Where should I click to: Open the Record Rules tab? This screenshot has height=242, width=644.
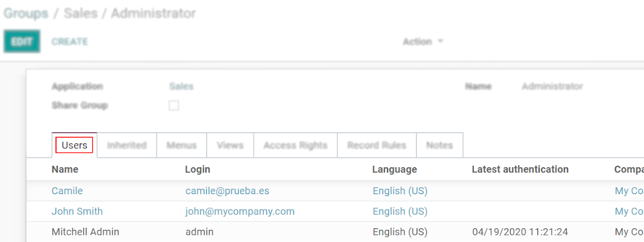(377, 145)
